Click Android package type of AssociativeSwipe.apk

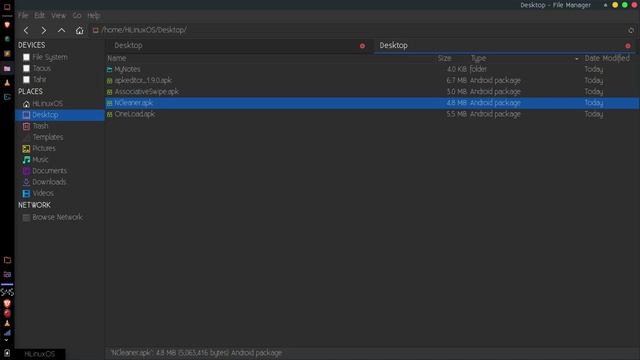[x=495, y=92]
